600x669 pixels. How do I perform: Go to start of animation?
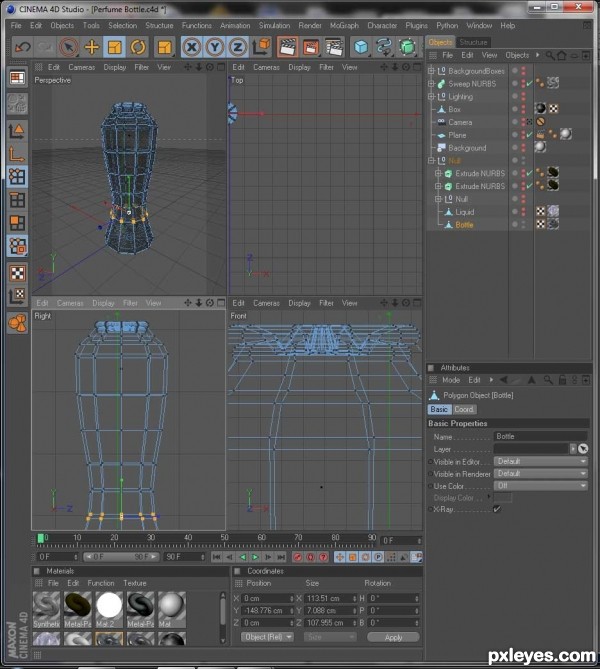(x=217, y=557)
